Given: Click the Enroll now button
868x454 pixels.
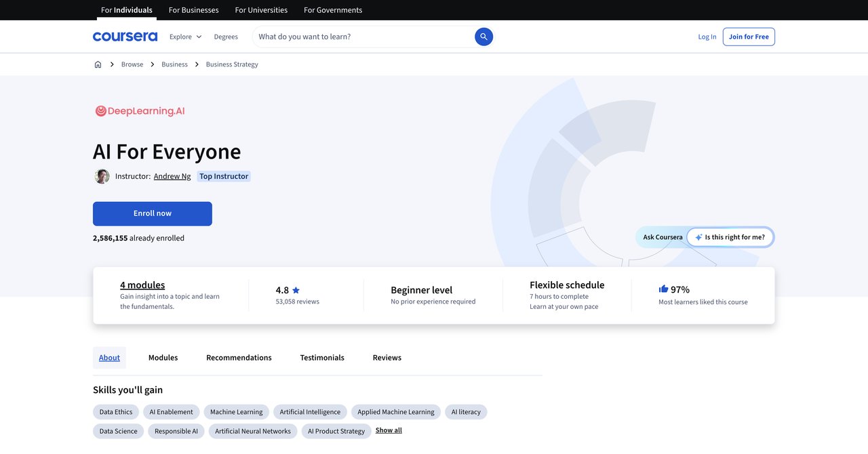Looking at the screenshot, I should tap(153, 213).
